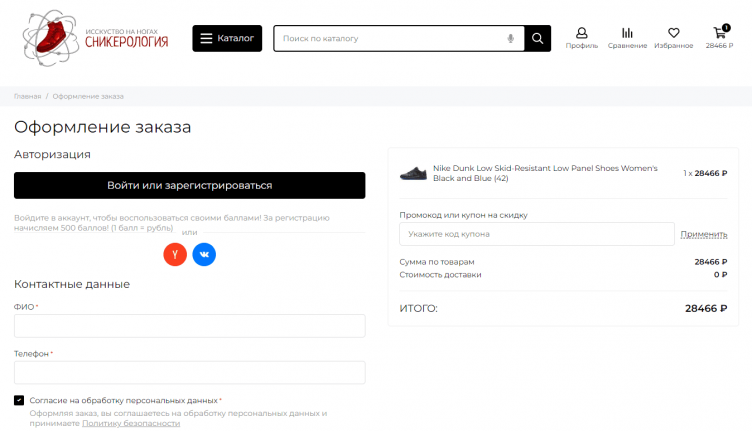The height and width of the screenshot is (431, 752).
Task: Click the Применить coupon link
Action: pyautogui.click(x=704, y=234)
